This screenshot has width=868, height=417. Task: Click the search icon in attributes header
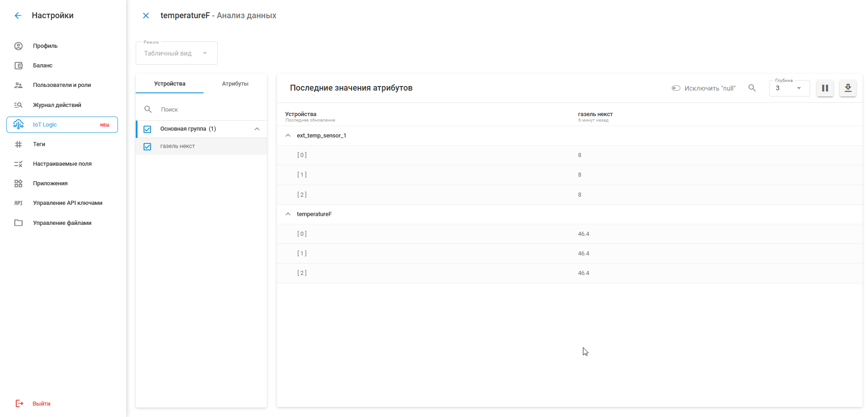pos(752,88)
